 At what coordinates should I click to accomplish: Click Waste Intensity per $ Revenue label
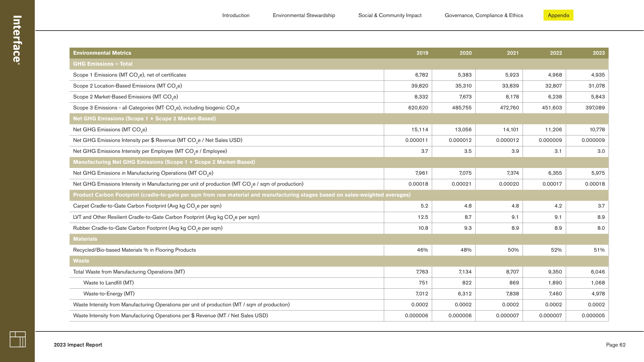point(170,316)
